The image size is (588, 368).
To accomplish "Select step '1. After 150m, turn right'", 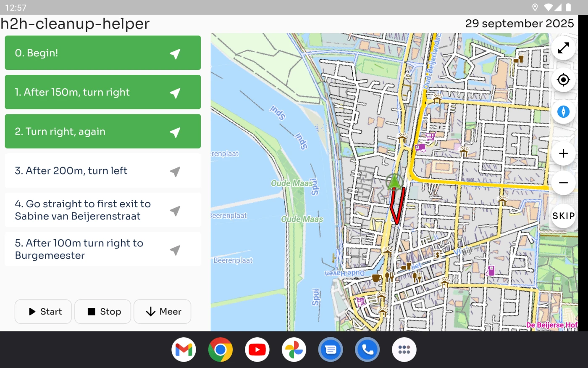I will 103,92.
